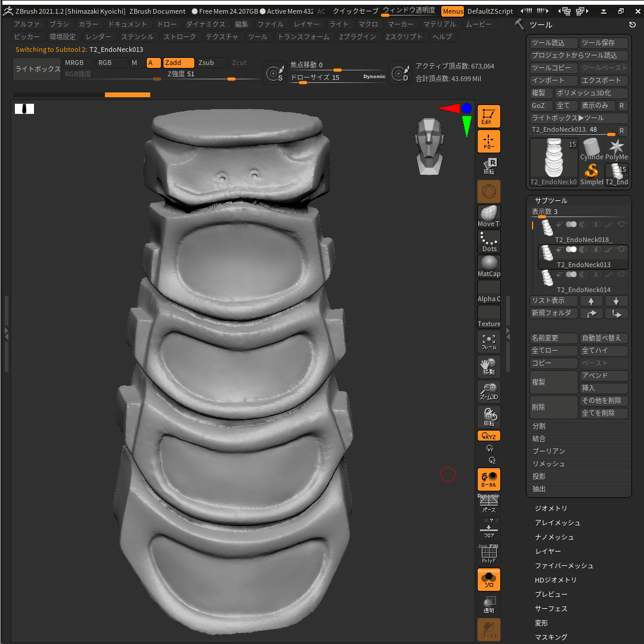Click the D brush settings circle icon
644x644 pixels.
(x=400, y=73)
